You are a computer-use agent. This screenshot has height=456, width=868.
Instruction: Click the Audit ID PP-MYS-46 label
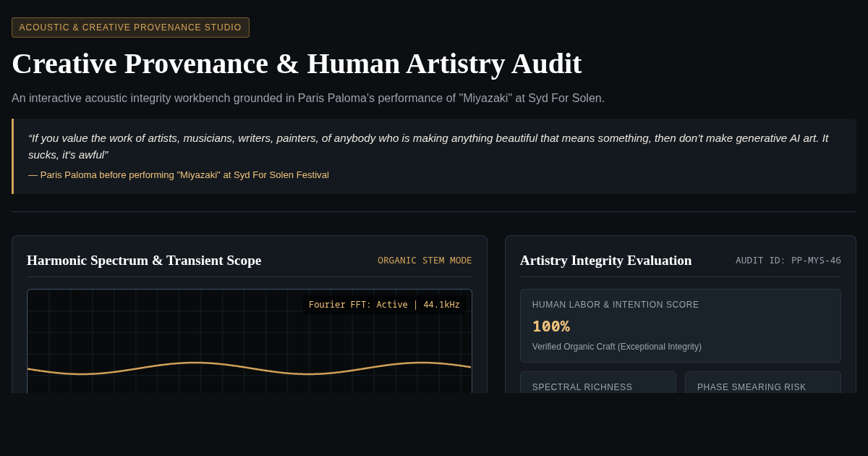tap(788, 261)
